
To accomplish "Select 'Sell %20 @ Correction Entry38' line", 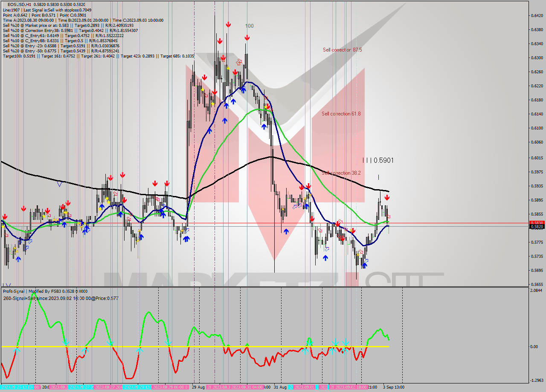I will click(70, 30).
